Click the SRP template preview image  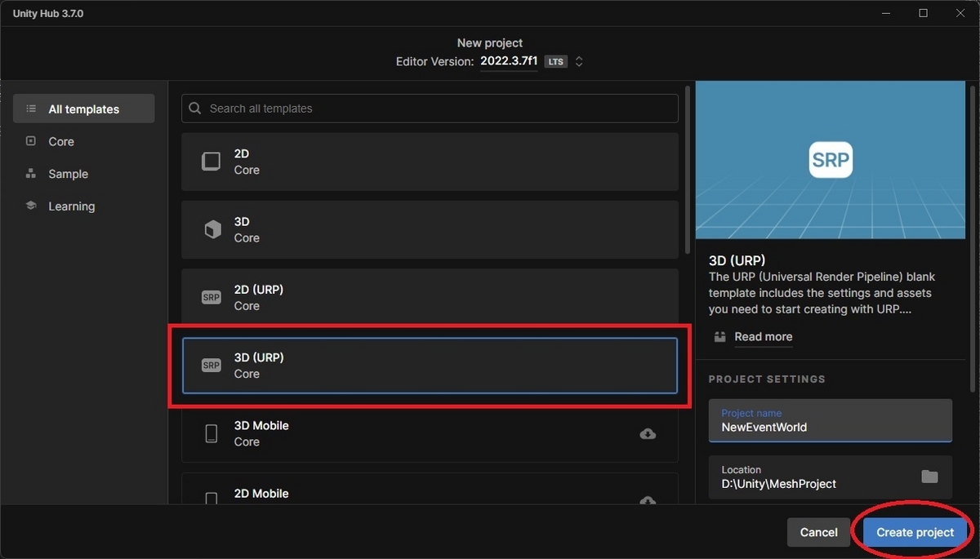pos(831,160)
